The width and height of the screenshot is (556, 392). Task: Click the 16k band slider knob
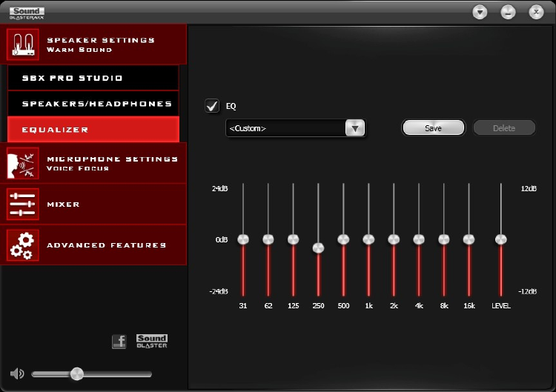(x=469, y=239)
